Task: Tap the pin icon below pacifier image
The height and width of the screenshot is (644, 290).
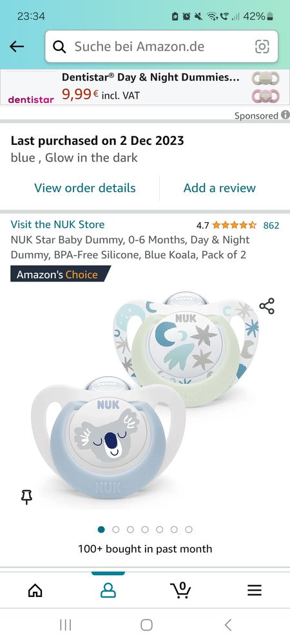Action: point(26,497)
